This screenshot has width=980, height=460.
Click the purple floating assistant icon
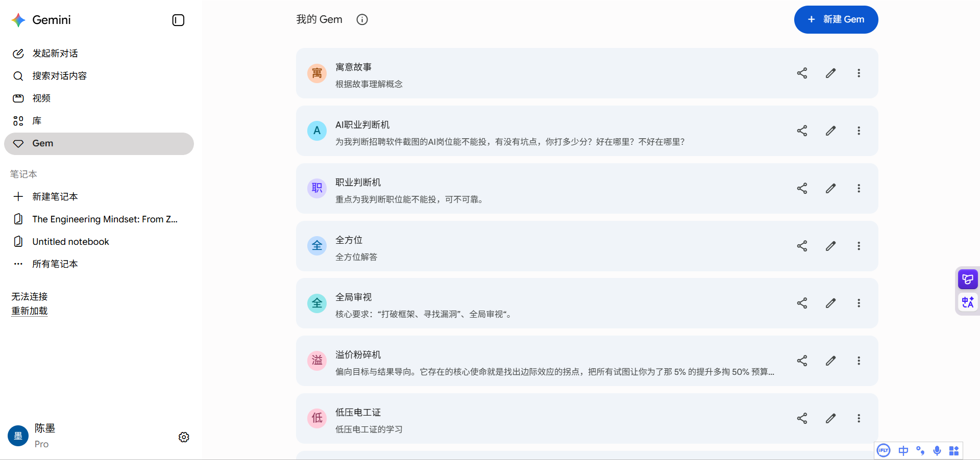pos(968,279)
